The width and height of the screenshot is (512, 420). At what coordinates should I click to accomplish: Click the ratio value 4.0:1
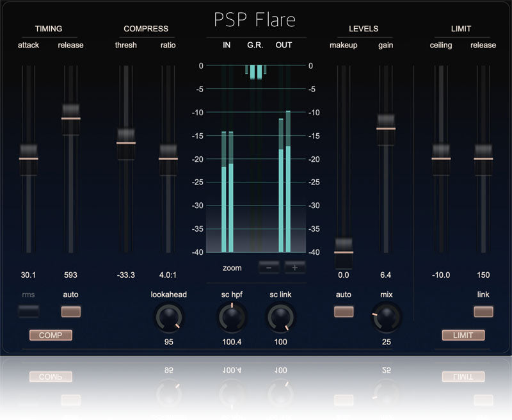(168, 275)
